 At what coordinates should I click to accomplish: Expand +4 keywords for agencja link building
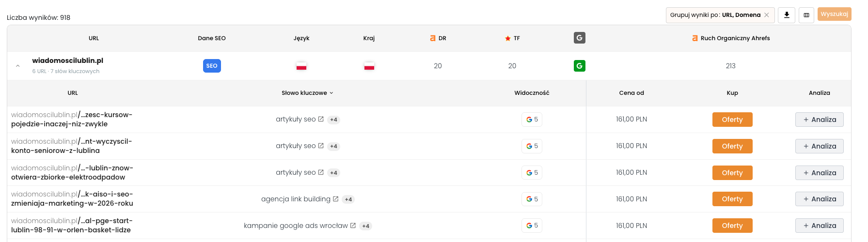pyautogui.click(x=348, y=199)
